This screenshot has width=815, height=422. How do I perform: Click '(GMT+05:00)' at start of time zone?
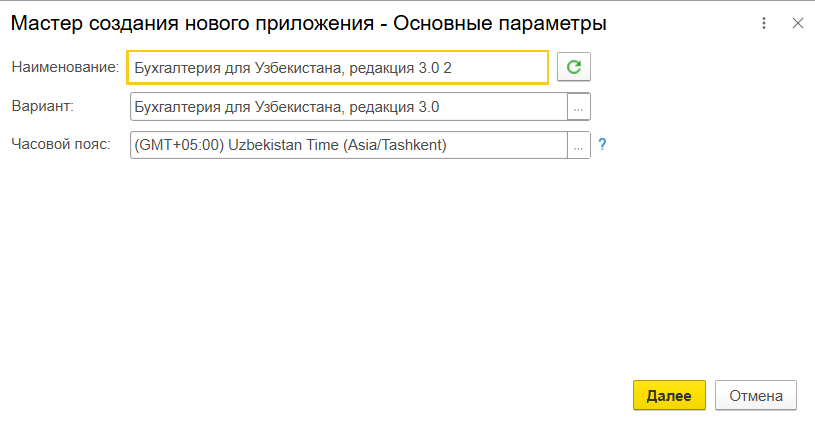[178, 145]
